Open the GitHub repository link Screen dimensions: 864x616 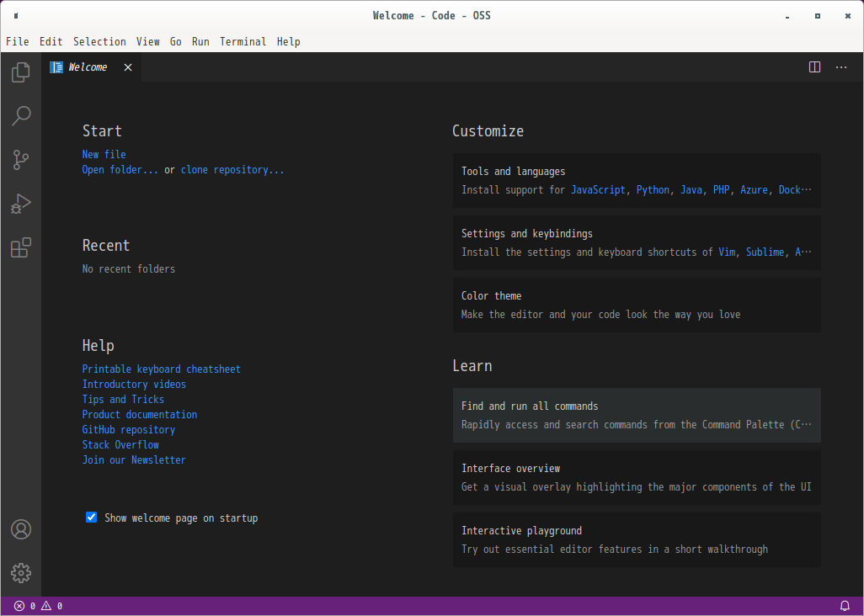pos(128,430)
